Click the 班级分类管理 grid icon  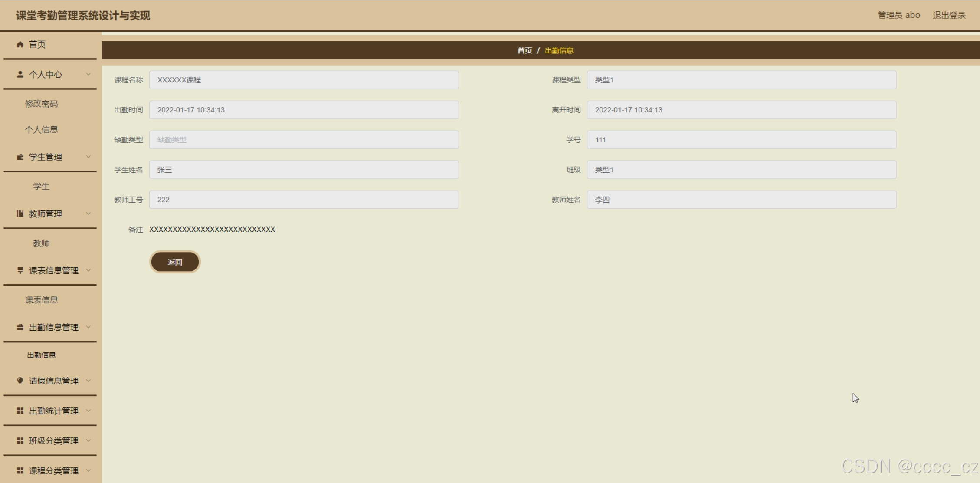point(20,440)
